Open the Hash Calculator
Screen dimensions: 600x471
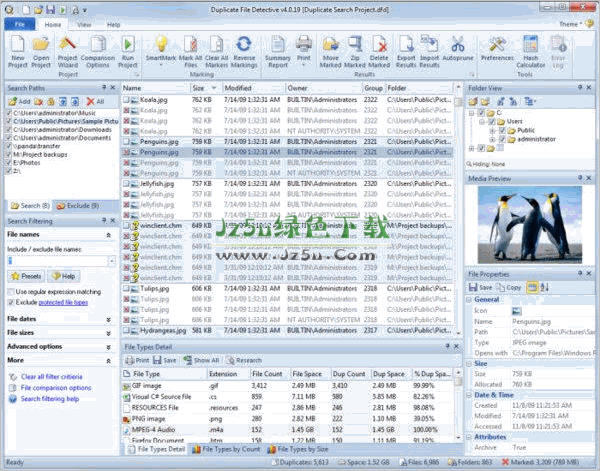click(531, 52)
